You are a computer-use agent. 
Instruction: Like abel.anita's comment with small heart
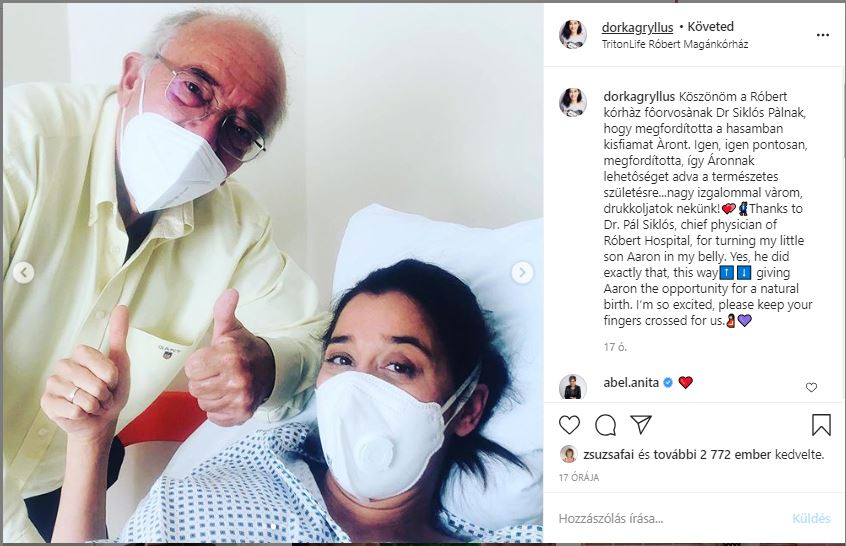(x=811, y=387)
